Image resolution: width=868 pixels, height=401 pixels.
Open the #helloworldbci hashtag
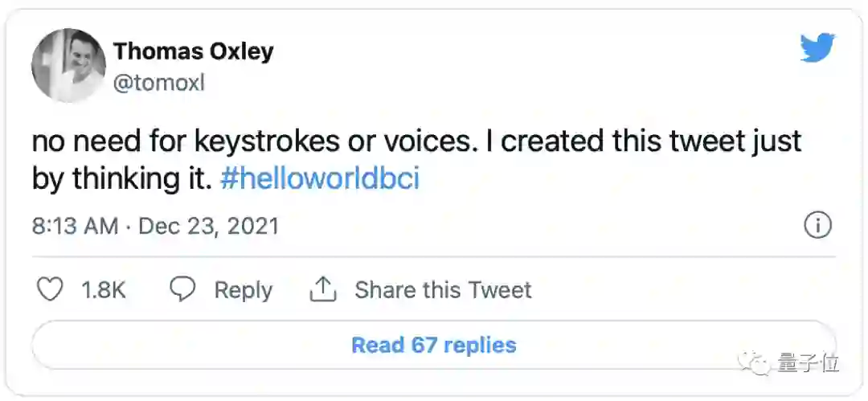[x=319, y=179]
